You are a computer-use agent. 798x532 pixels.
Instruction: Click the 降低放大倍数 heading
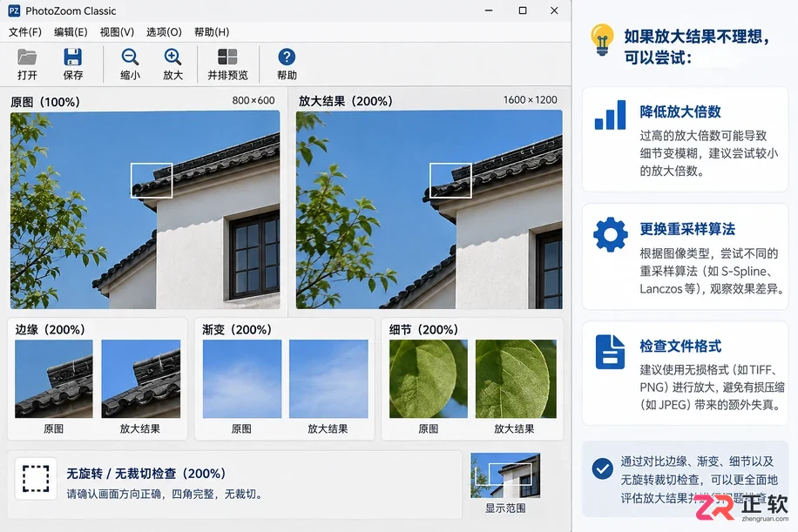coord(680,112)
